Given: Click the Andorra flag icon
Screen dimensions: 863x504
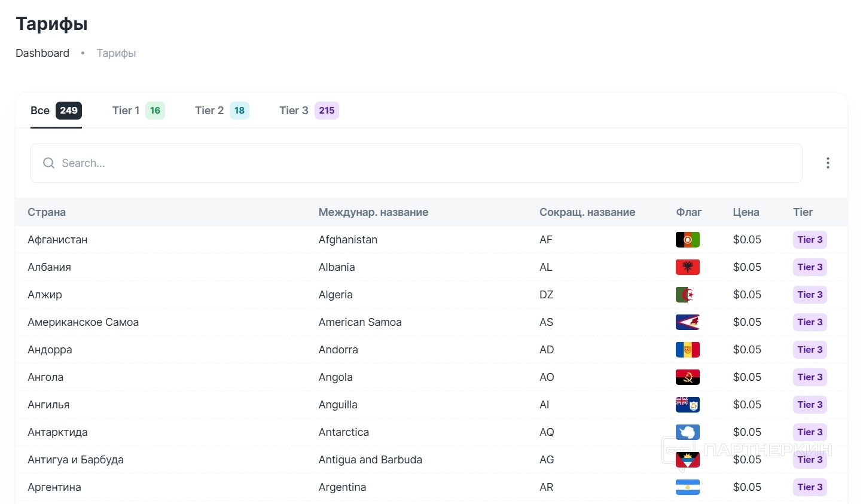Looking at the screenshot, I should coord(687,350).
